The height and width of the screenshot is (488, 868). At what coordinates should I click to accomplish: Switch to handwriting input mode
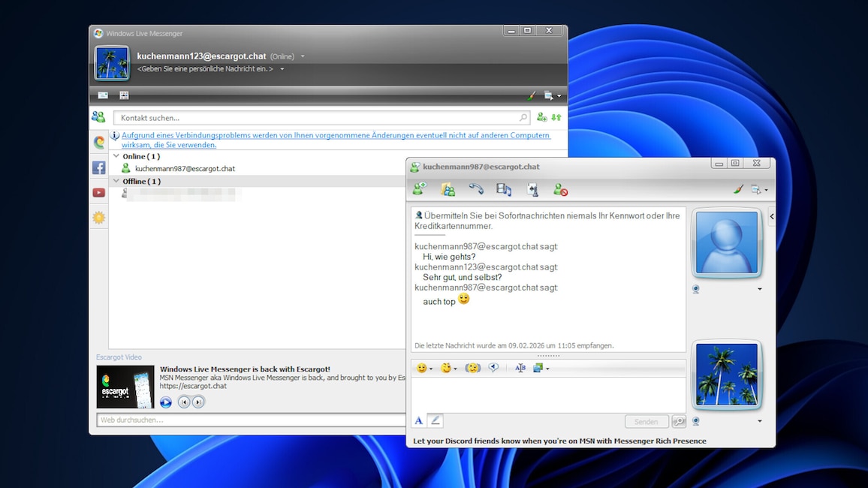(x=436, y=420)
